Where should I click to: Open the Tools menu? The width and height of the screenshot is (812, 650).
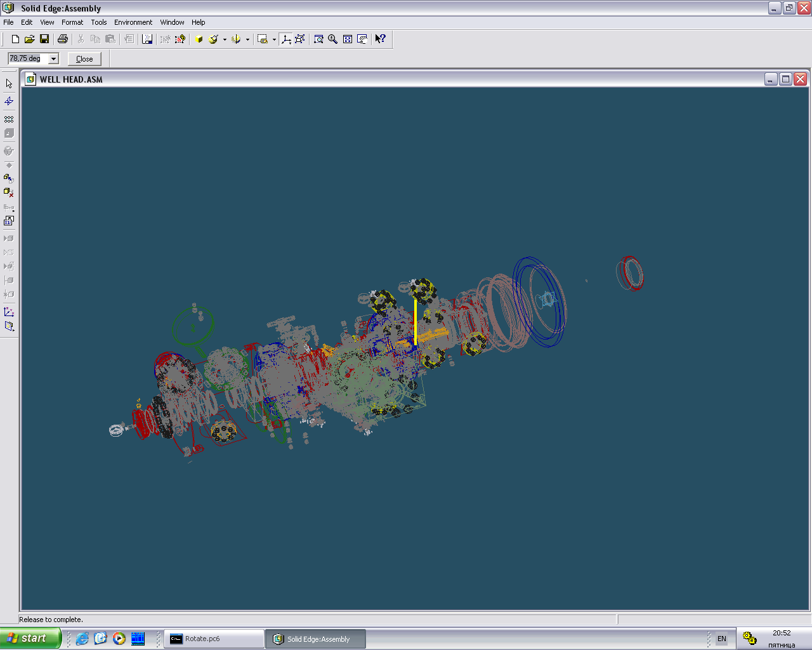98,22
